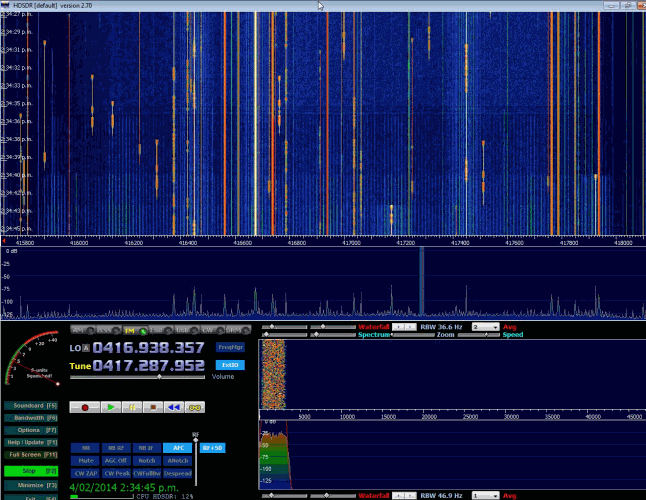Click the green Play button
The width and height of the screenshot is (646, 500).
[x=109, y=407]
